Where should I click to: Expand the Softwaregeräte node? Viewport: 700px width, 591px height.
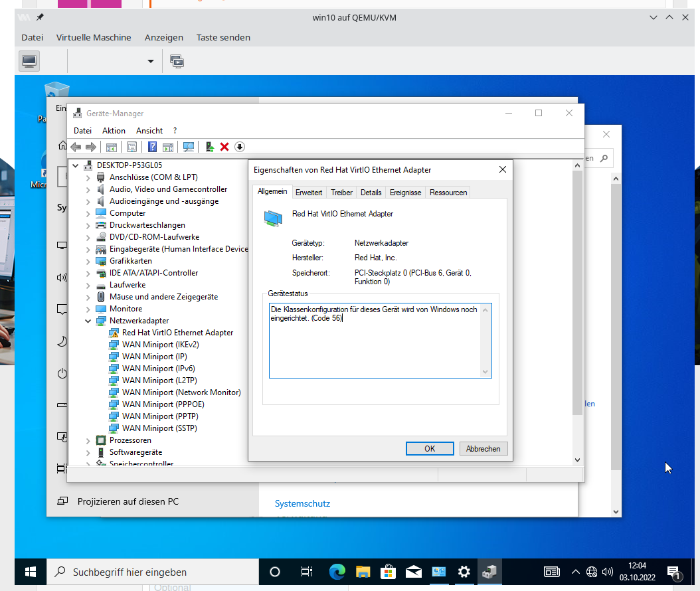[88, 453]
